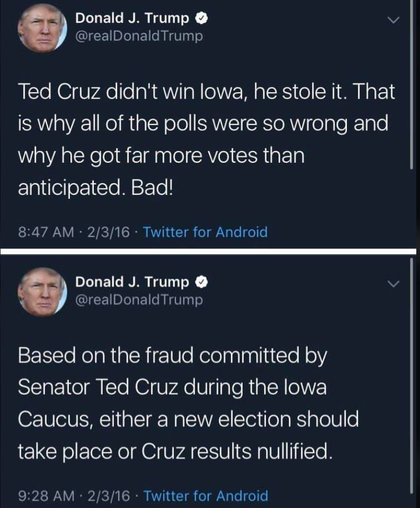
Task: Open Donald J. Trump name on second tweet
Action: tap(132, 283)
